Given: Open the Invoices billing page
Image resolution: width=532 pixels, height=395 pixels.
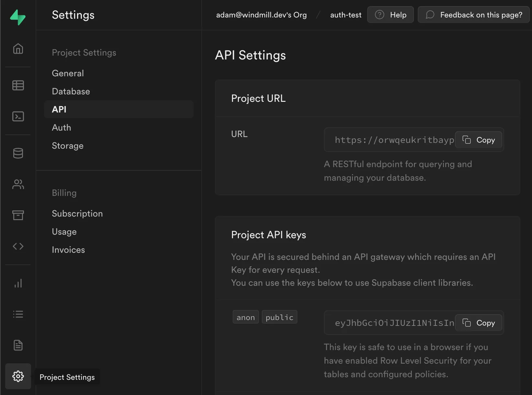Looking at the screenshot, I should [68, 250].
